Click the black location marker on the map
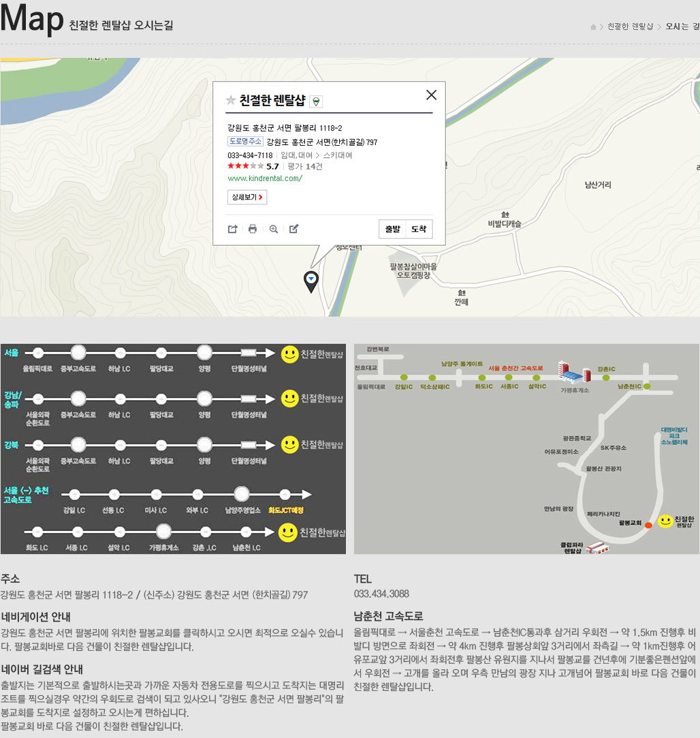The height and width of the screenshot is (738, 700). [x=311, y=280]
